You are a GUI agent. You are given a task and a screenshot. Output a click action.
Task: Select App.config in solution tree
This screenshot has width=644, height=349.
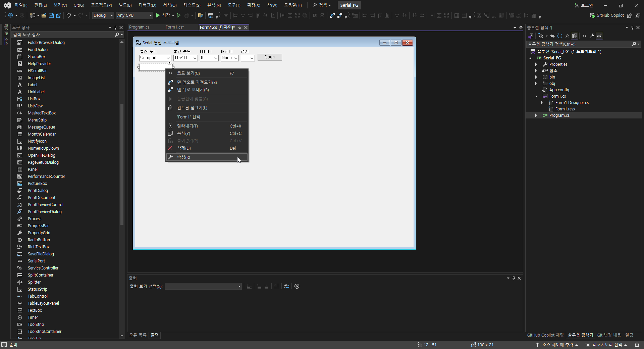coord(559,90)
